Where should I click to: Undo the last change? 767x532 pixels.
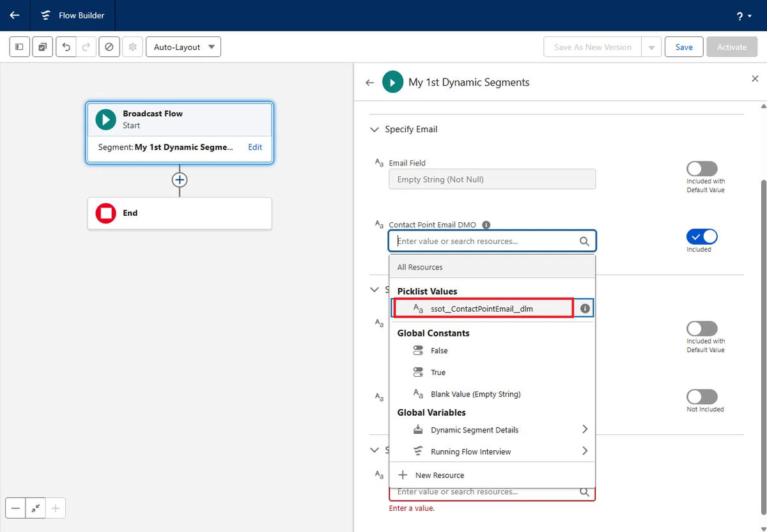(x=66, y=47)
